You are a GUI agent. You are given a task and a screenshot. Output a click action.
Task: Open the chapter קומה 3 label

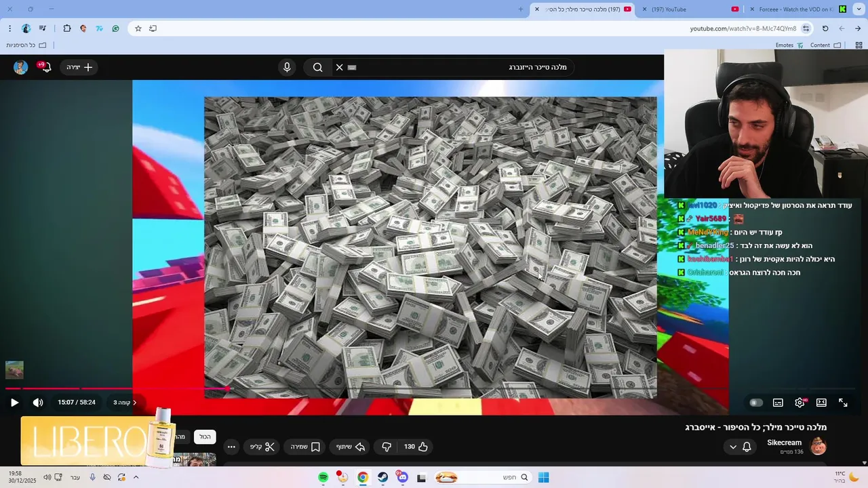125,403
